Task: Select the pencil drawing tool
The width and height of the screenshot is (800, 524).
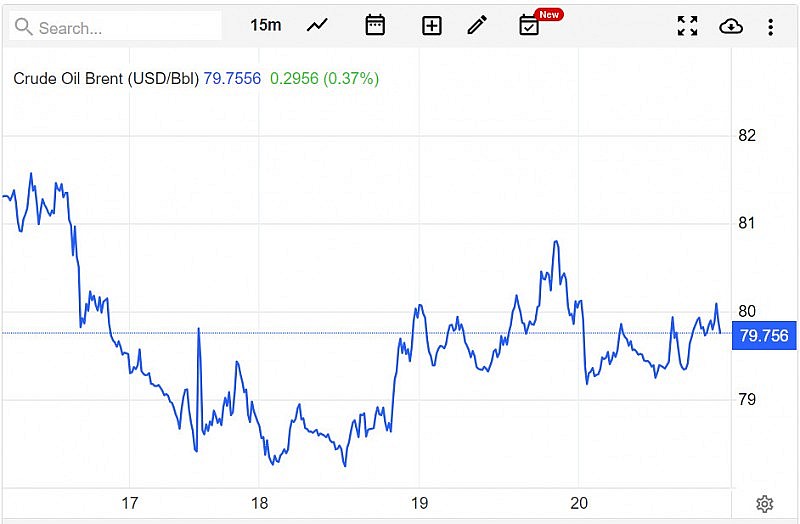Action: click(477, 25)
